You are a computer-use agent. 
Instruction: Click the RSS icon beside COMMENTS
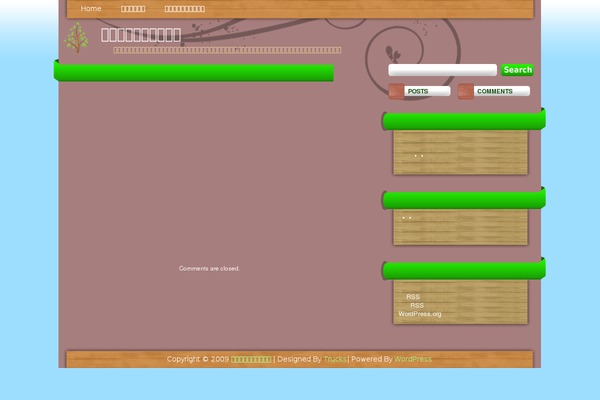[x=466, y=91]
